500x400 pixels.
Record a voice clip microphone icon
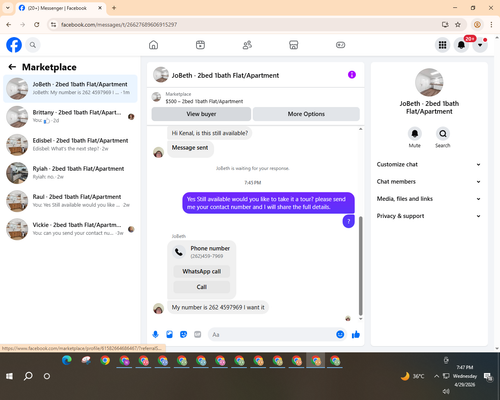[155, 334]
